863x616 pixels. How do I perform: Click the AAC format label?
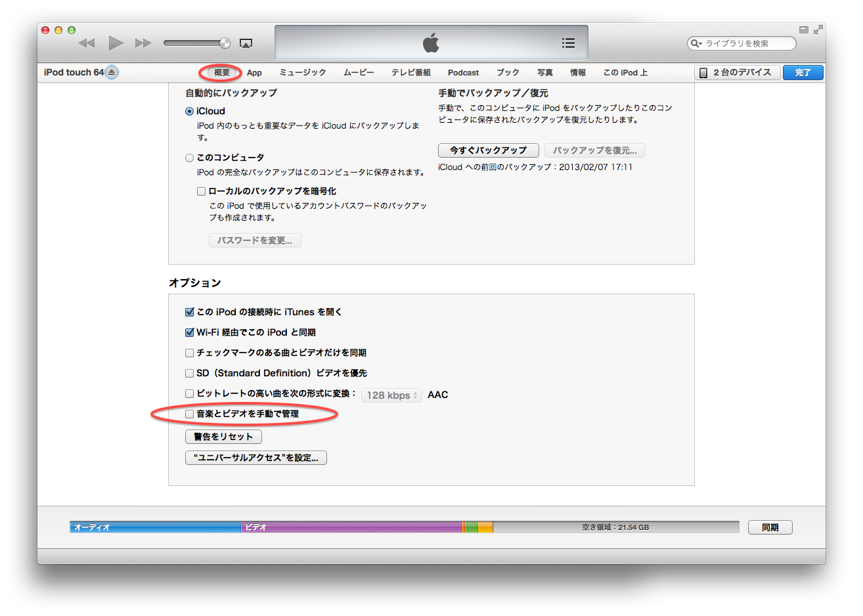438,395
